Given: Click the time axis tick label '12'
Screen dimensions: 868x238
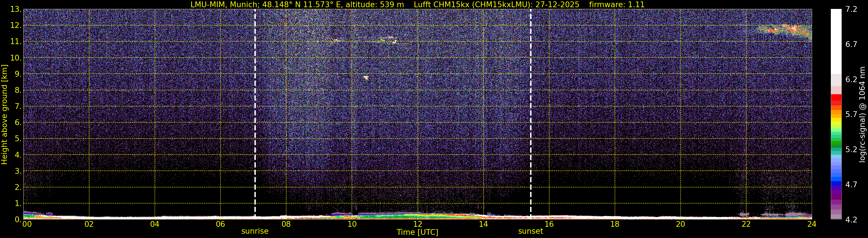Looking at the screenshot, I should tap(417, 224).
